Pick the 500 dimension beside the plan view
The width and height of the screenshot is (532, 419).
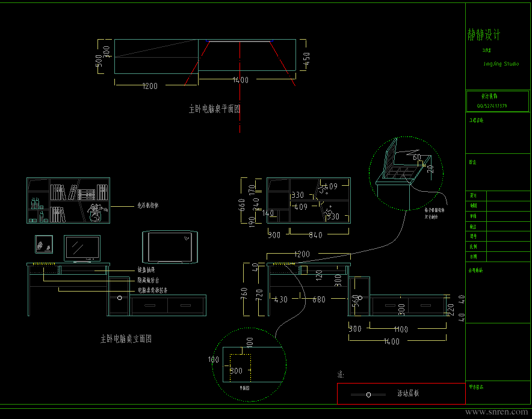98,61
